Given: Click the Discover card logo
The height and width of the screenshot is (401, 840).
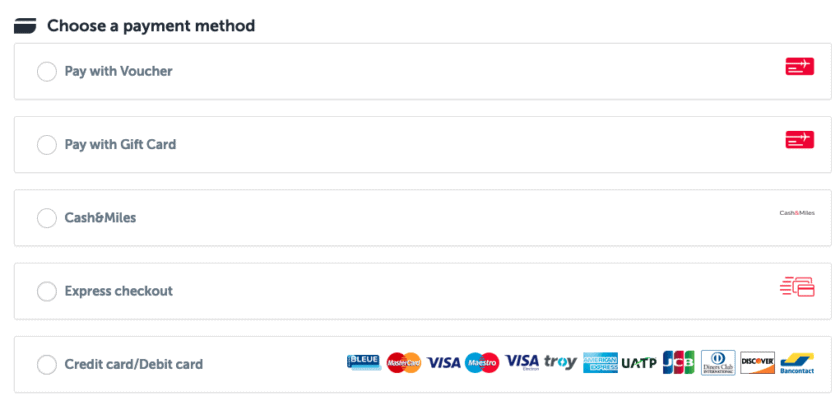Looking at the screenshot, I should [x=757, y=362].
